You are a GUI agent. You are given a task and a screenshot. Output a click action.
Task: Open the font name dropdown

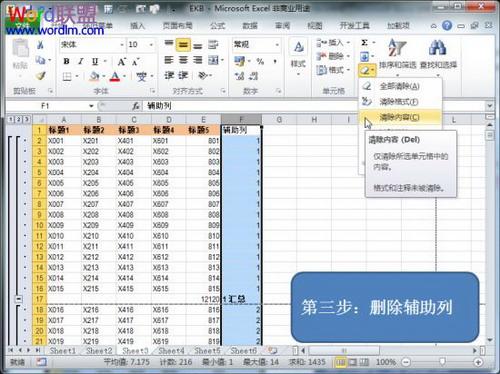tap(122, 45)
